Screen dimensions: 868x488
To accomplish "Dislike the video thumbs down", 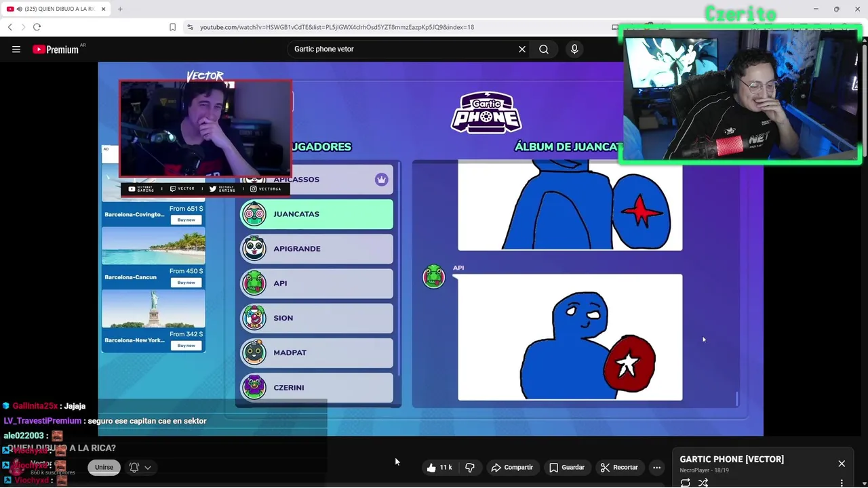I will tap(470, 468).
